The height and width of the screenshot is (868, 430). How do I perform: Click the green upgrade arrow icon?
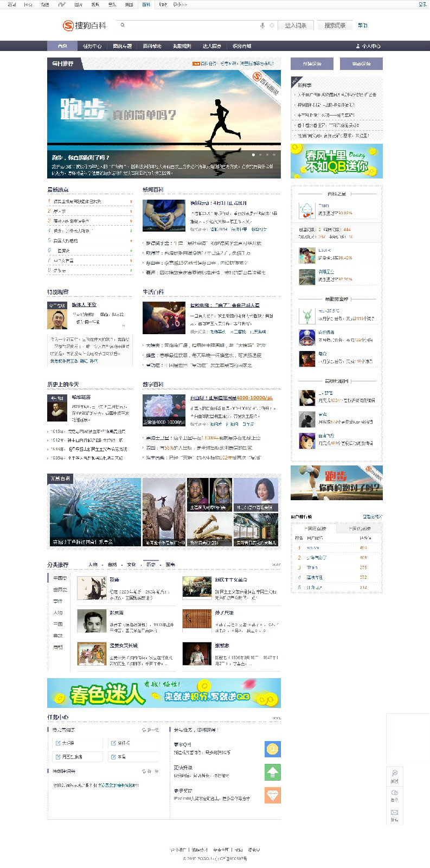coord(272,771)
